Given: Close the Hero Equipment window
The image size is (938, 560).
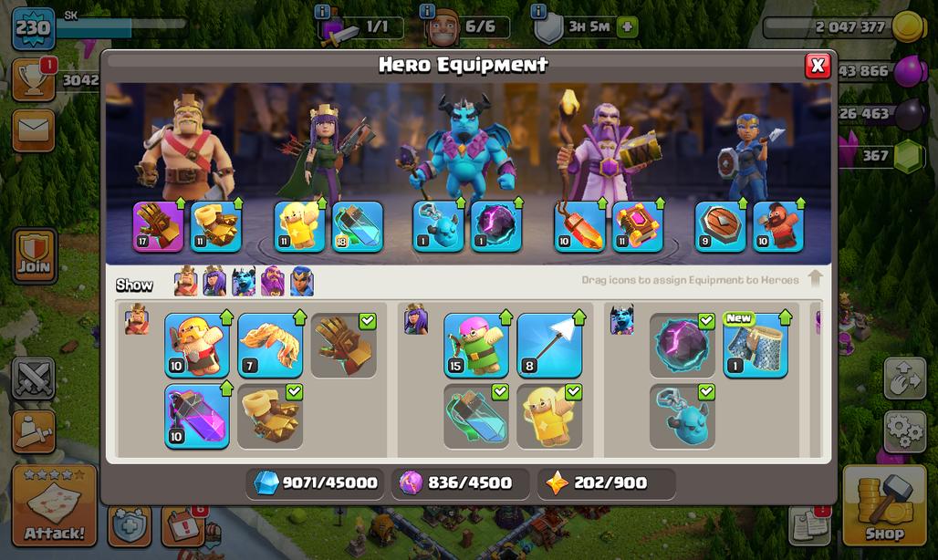Looking at the screenshot, I should click(818, 66).
